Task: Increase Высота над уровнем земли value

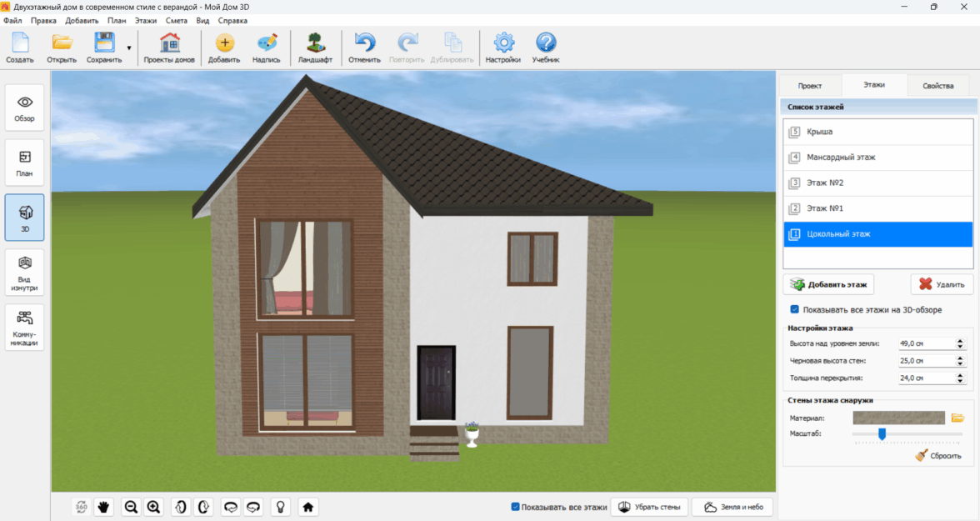Action: (x=960, y=340)
